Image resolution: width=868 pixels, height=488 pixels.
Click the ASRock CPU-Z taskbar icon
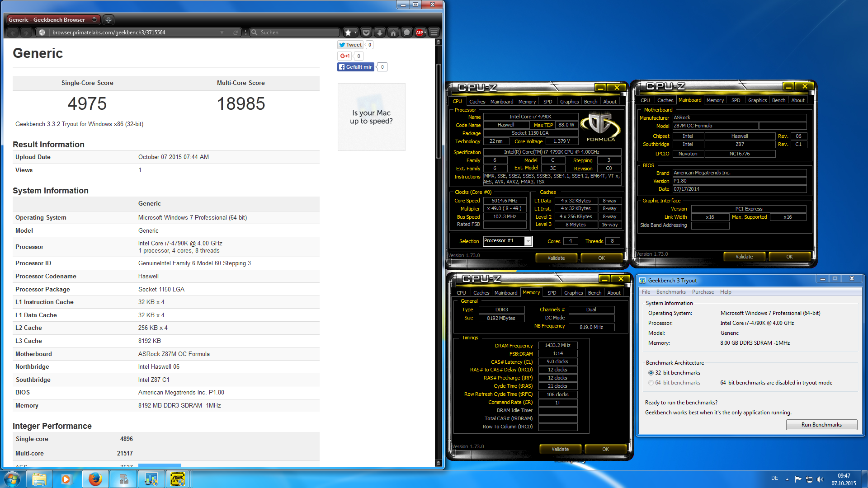(x=178, y=479)
